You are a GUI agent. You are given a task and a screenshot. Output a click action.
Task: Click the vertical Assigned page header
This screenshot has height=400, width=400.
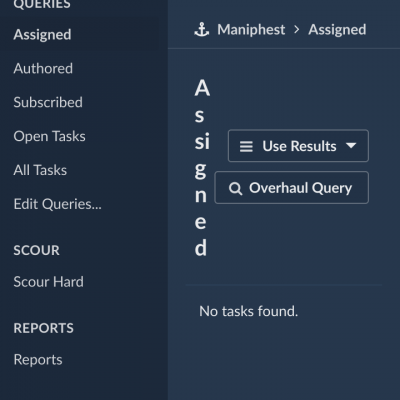point(202,168)
